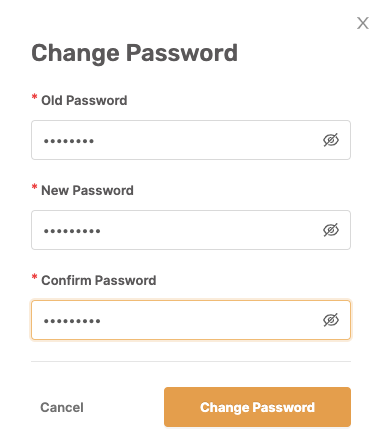Click the red asterisk beside Old Password
This screenshot has height=444, width=385.
point(34,97)
